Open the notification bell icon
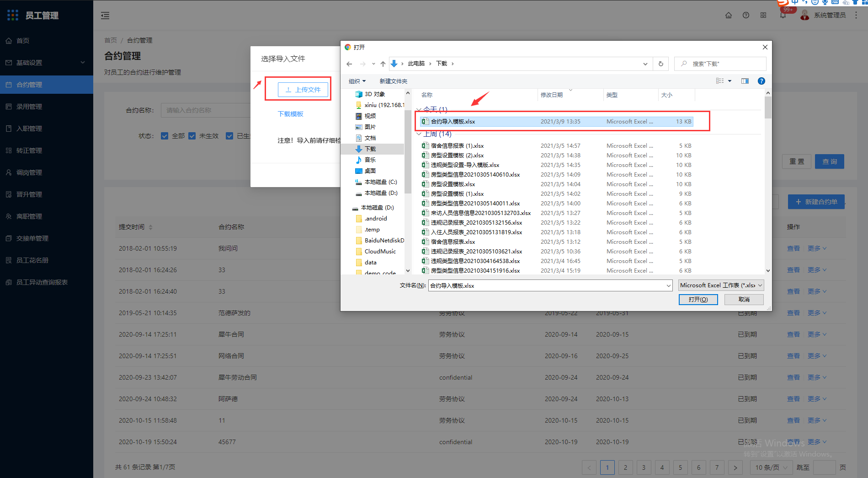The image size is (868, 478). 783,15
